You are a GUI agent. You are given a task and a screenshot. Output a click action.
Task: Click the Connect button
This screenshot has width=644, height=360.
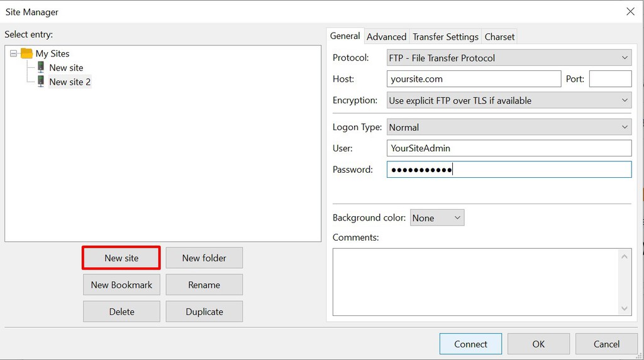(470, 344)
